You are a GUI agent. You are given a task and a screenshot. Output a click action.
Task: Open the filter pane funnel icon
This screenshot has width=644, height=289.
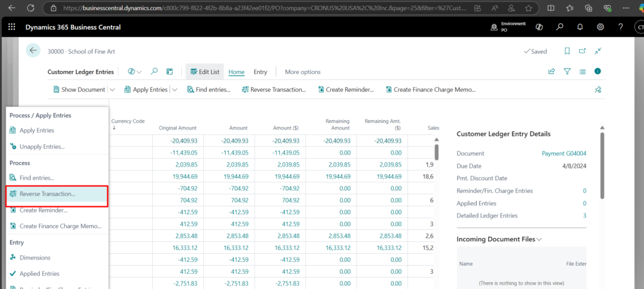point(567,72)
